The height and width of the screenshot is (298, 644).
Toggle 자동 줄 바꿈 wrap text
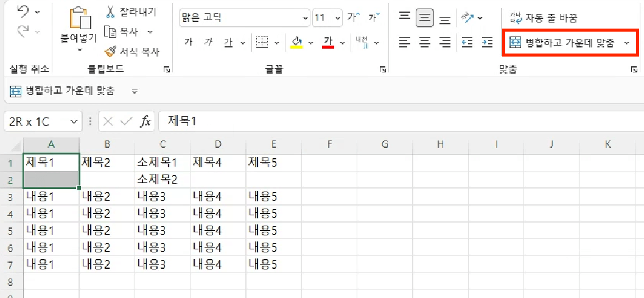tap(544, 18)
